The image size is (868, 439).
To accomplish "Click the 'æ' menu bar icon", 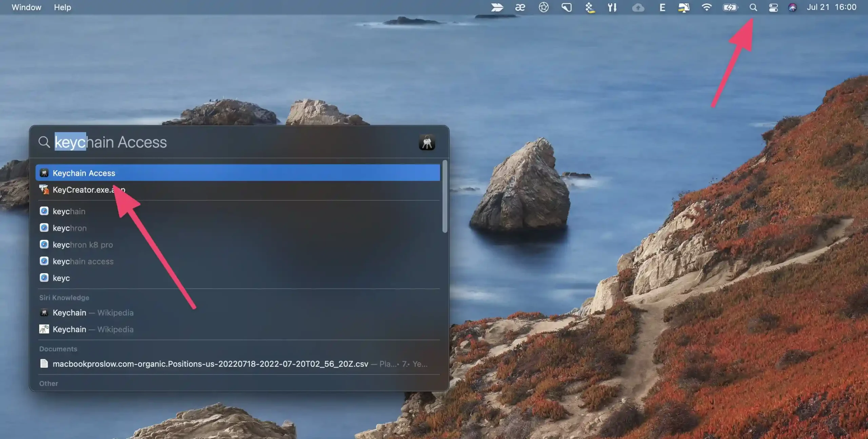I will coord(520,7).
